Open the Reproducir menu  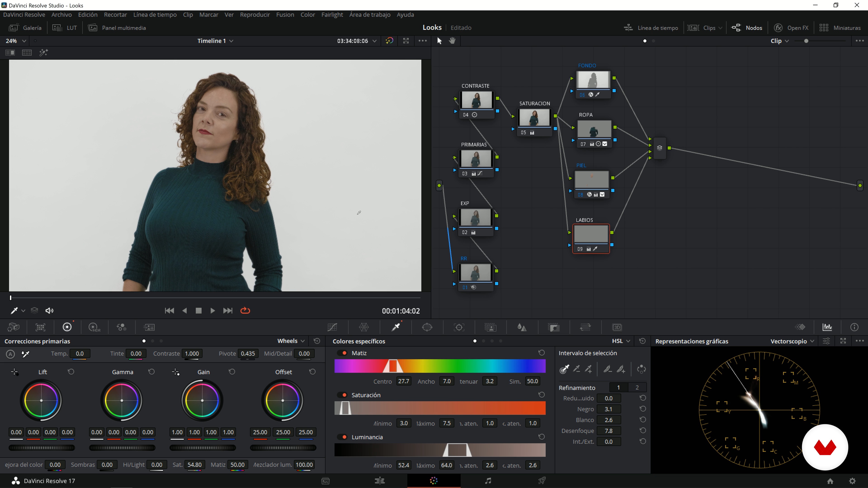tap(255, 15)
